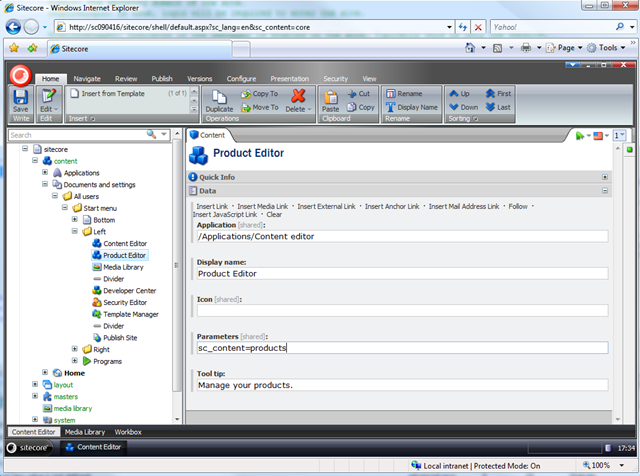Click the search magnifier icon in the tree
The width and height of the screenshot is (640, 476).
click(151, 134)
